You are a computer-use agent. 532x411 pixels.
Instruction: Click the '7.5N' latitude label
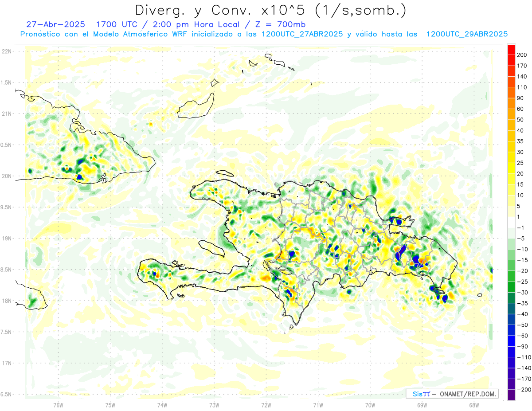(x=7, y=332)
